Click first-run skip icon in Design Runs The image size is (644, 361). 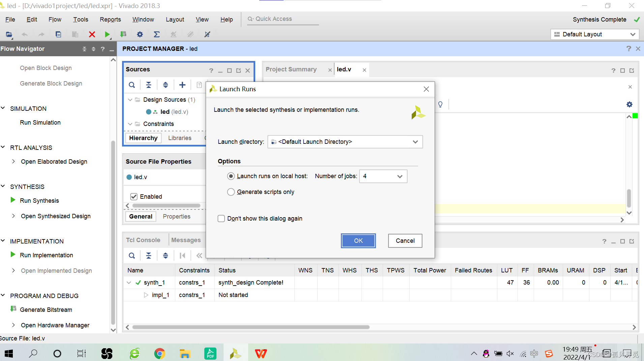coord(182,256)
